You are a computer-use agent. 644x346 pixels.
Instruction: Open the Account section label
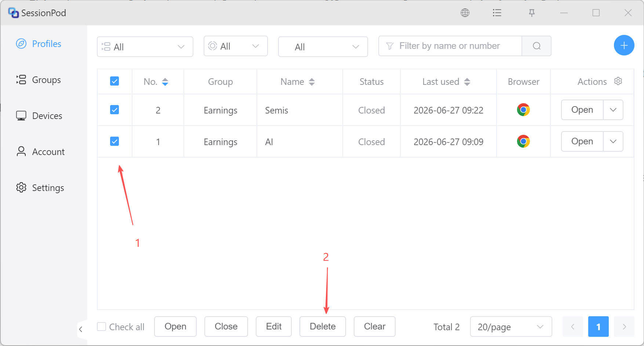pos(48,152)
